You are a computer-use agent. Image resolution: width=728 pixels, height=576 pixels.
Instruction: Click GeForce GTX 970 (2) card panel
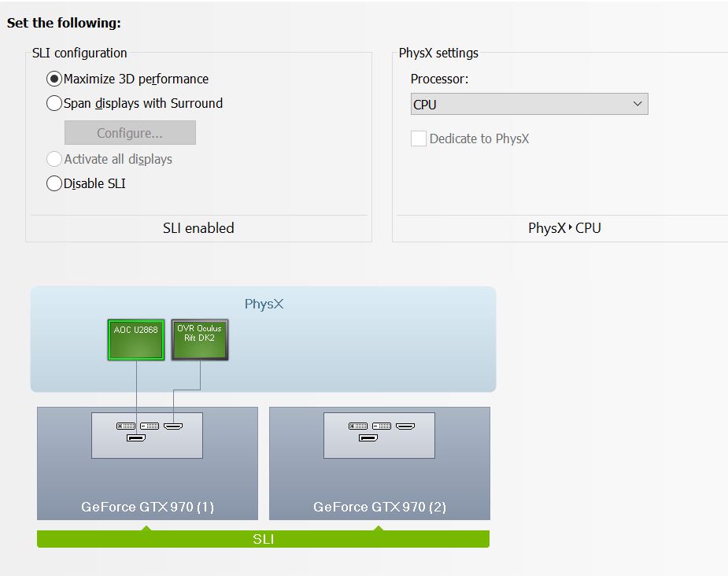click(379, 463)
